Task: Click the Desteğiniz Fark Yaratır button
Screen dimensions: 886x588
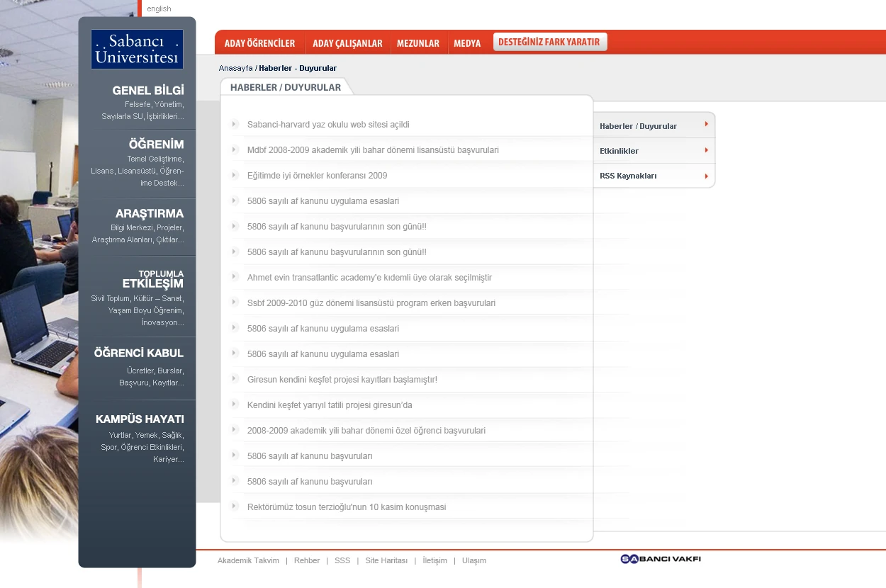Action: [x=549, y=42]
